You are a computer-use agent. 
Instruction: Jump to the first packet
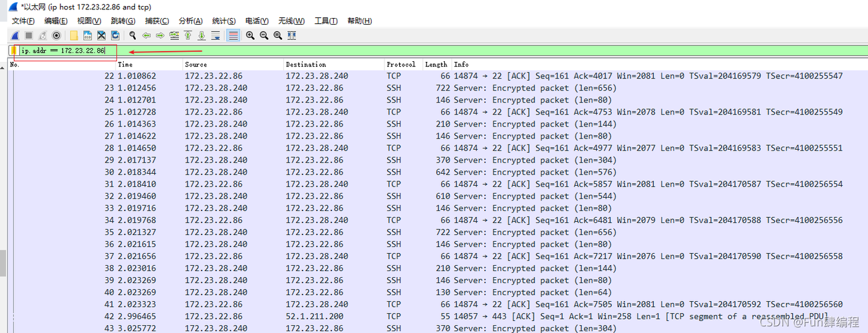tap(188, 35)
